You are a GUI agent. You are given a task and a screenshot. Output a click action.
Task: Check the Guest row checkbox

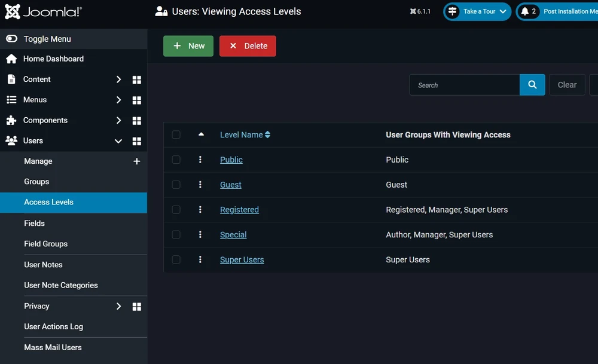point(176,185)
